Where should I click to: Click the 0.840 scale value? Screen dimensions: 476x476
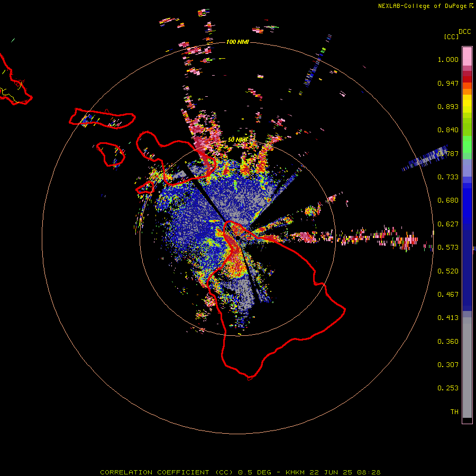448,130
